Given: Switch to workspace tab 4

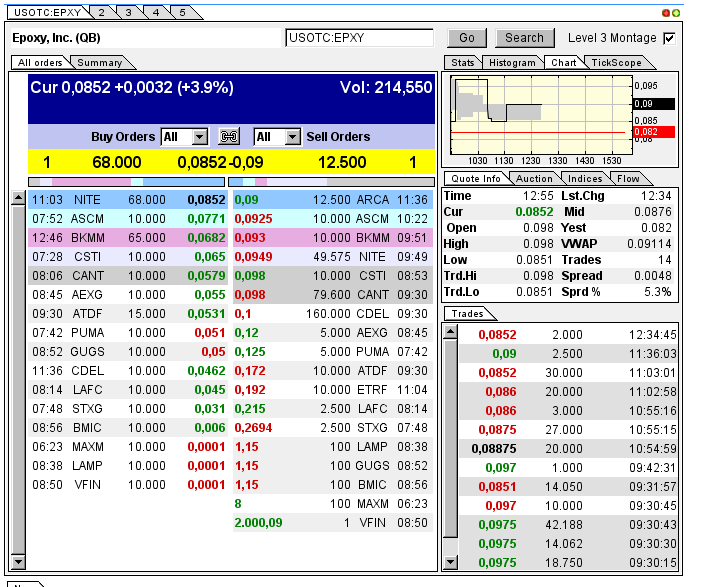Looking at the screenshot, I should 156,12.
